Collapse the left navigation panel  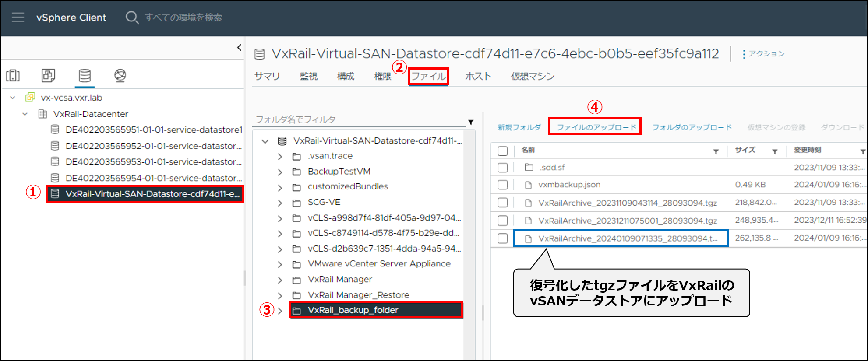click(239, 47)
